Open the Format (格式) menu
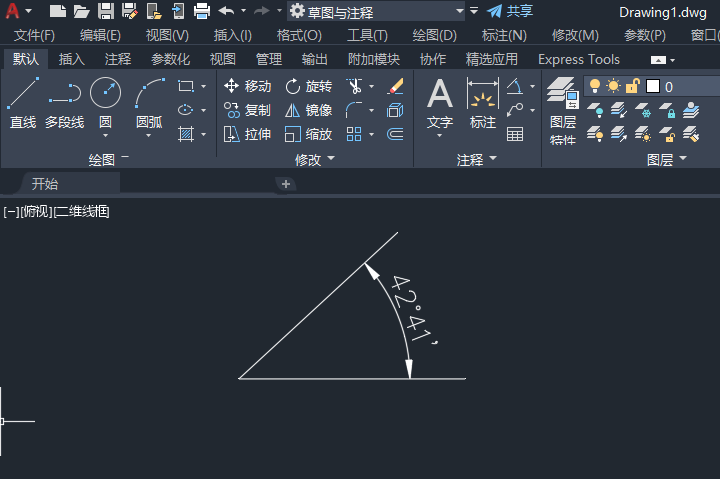Image resolution: width=720 pixels, height=479 pixels. coord(299,35)
